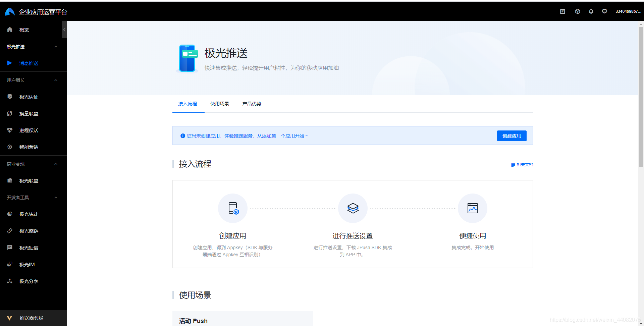Open 推送商务版 at sidebar bottom

(34, 318)
